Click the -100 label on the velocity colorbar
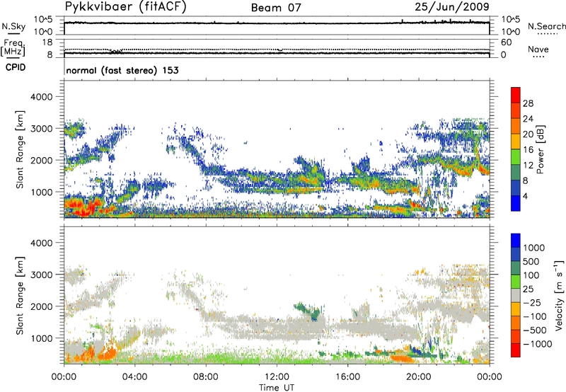The image size is (566, 392). pos(534,316)
